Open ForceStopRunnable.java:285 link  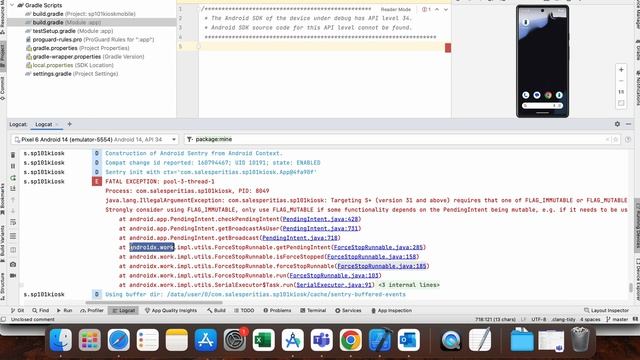[378, 247]
